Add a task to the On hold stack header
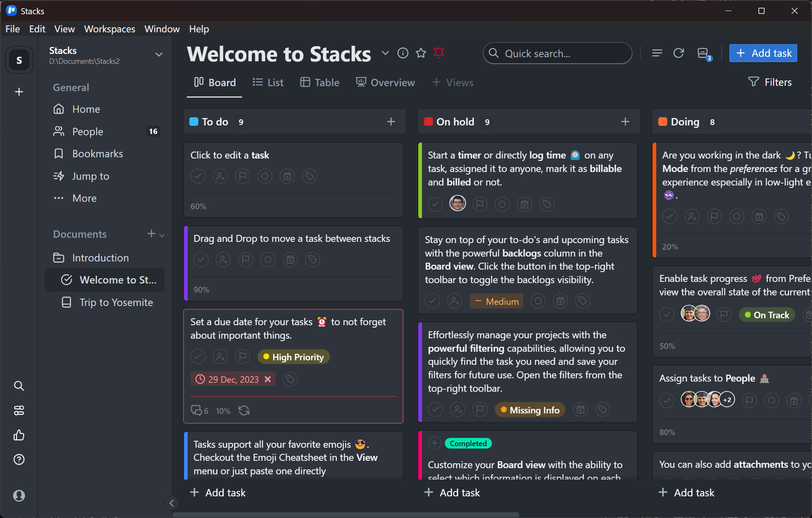Screen dimensions: 812x518 click(x=625, y=122)
